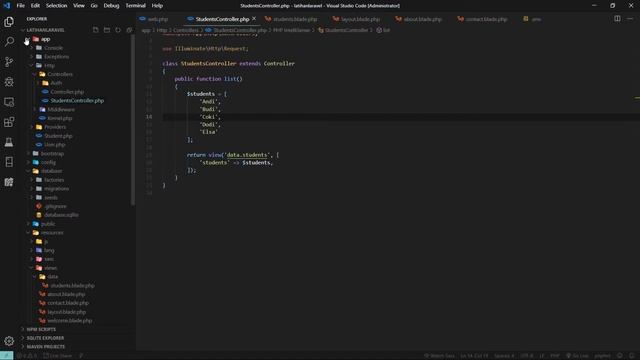
Task: Open the Extensions view
Action: 9,122
